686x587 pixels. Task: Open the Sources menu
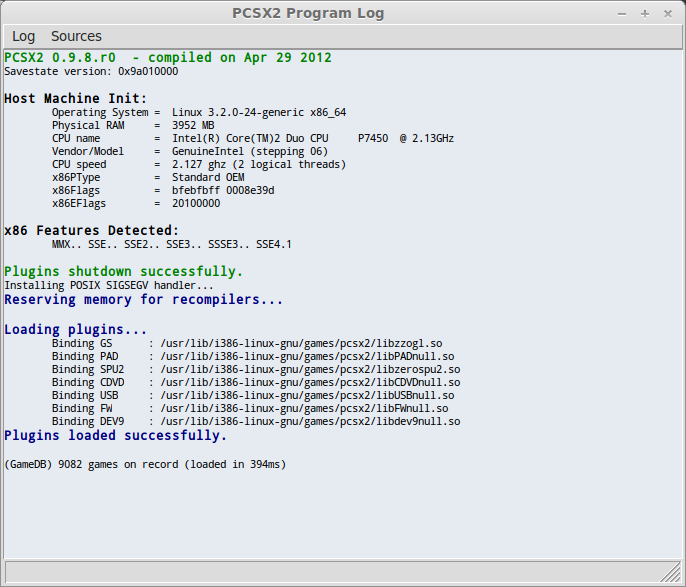click(76, 36)
